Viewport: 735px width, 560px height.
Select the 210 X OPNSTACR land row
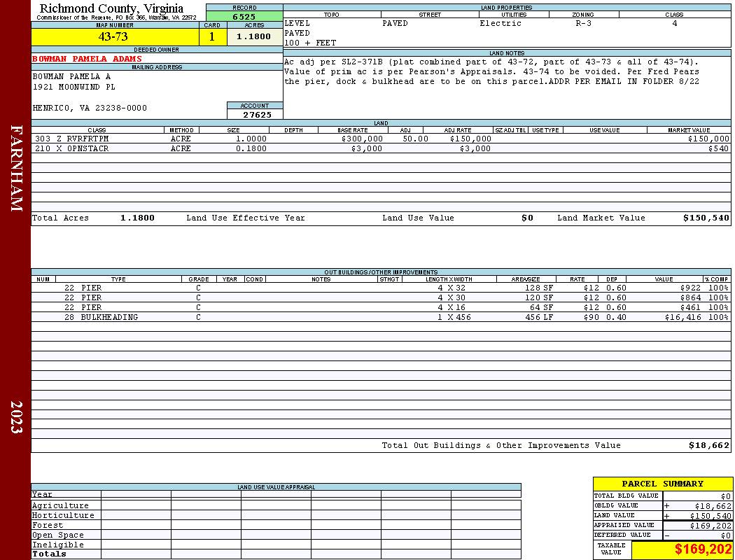381,148
